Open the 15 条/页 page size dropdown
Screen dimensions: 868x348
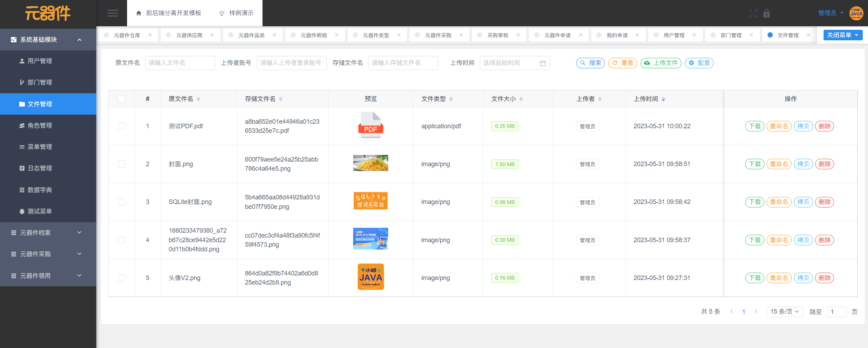click(x=784, y=312)
